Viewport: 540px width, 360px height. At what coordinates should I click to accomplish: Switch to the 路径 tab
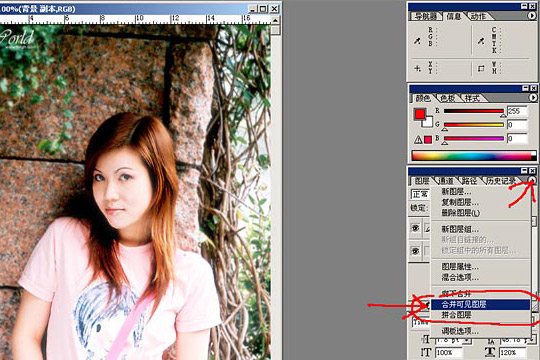[469, 181]
